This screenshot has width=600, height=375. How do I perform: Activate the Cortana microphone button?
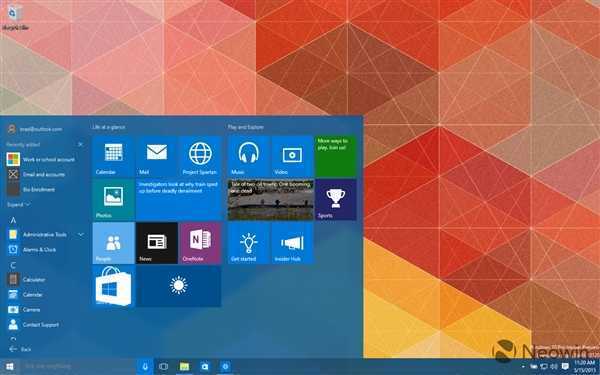click(145, 367)
